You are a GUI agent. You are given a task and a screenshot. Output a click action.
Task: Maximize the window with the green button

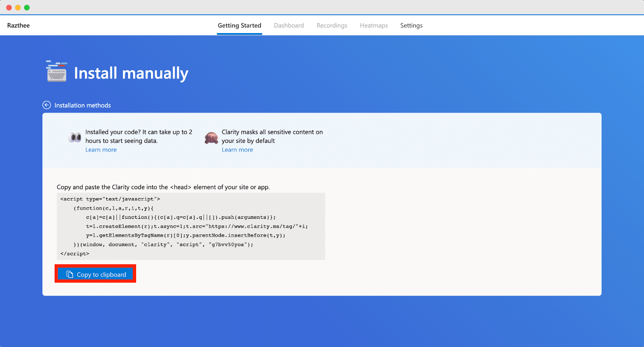click(x=27, y=8)
